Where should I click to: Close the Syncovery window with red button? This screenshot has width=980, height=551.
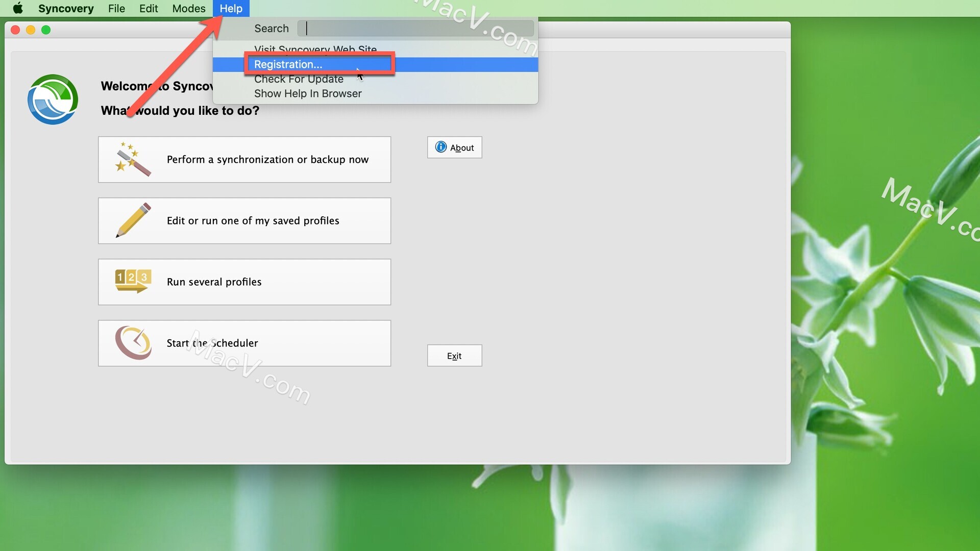(x=15, y=30)
